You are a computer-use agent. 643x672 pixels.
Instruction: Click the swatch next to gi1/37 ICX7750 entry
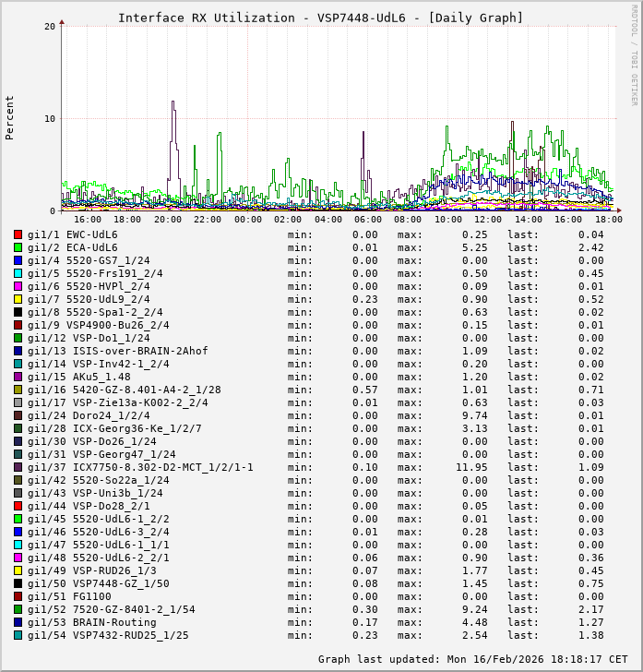(18, 467)
